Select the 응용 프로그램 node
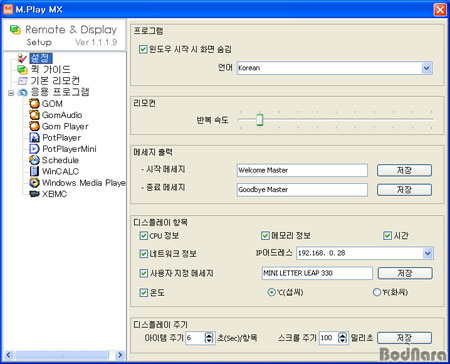This screenshot has width=450, height=364. (x=60, y=92)
